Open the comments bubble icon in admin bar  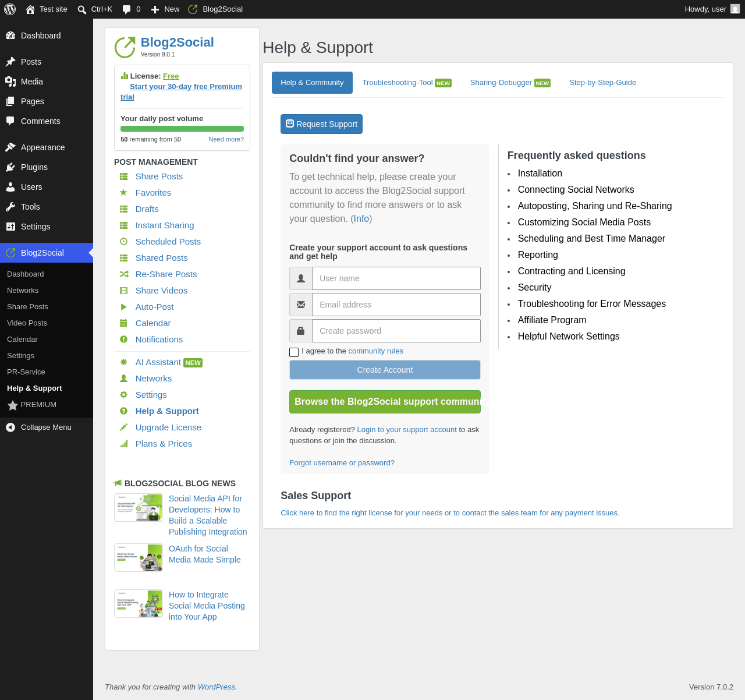click(126, 9)
